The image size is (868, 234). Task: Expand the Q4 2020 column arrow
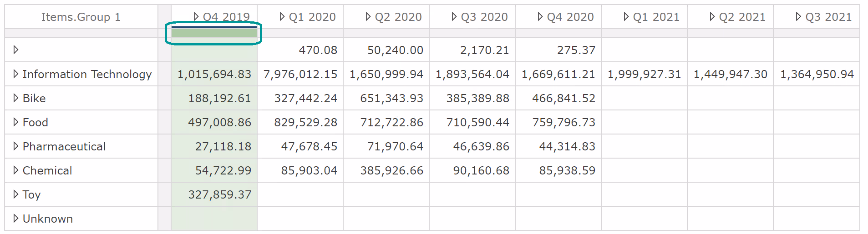click(540, 17)
